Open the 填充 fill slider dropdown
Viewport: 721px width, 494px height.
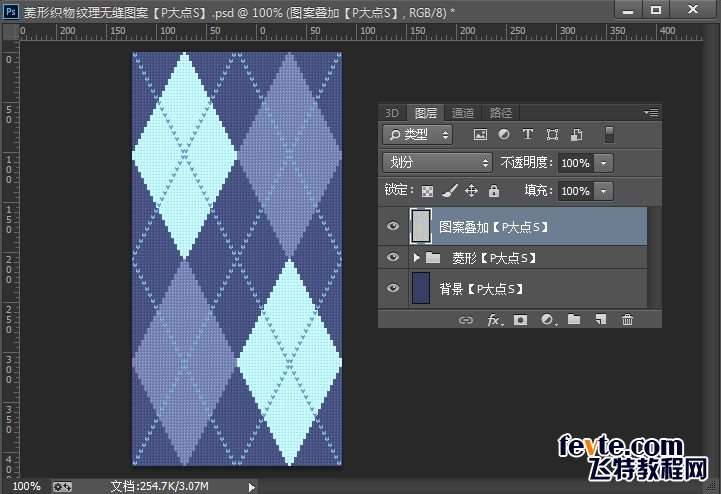click(604, 191)
